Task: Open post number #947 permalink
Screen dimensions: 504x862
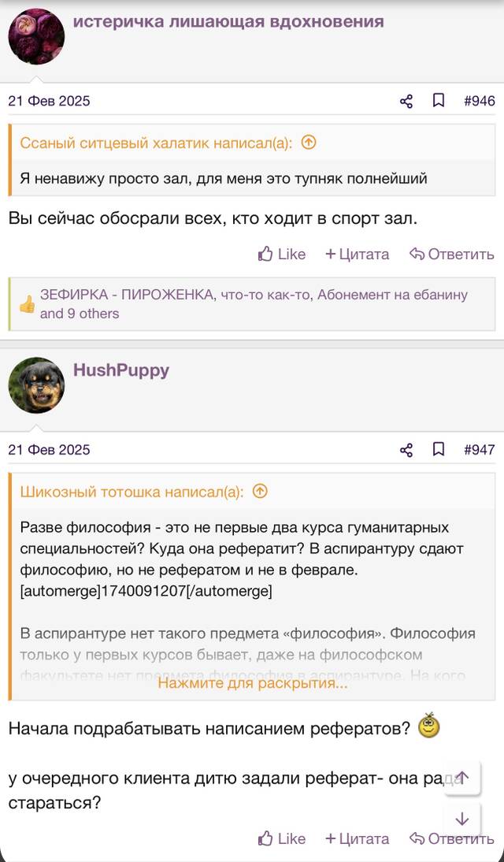Action: tap(480, 450)
